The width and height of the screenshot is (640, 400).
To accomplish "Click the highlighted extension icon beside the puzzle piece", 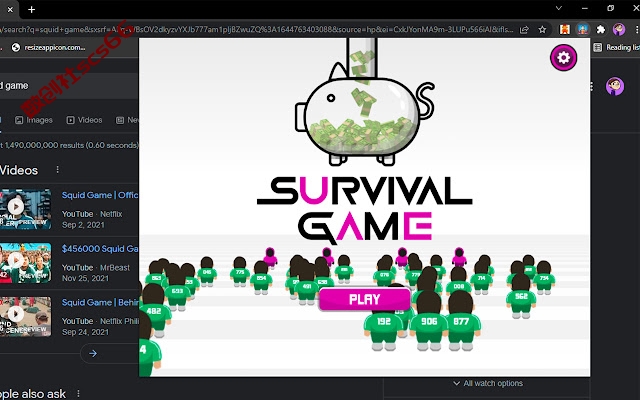I will pos(582,29).
